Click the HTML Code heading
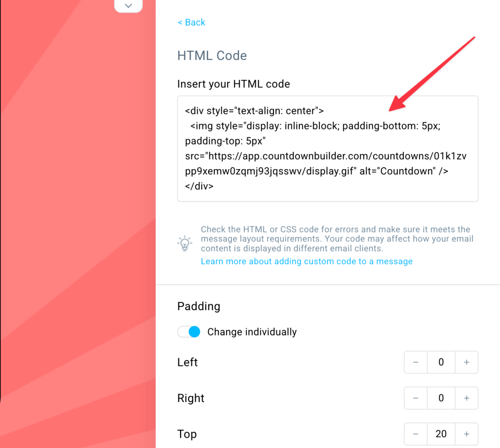The height and width of the screenshot is (448, 500). pyautogui.click(x=212, y=56)
